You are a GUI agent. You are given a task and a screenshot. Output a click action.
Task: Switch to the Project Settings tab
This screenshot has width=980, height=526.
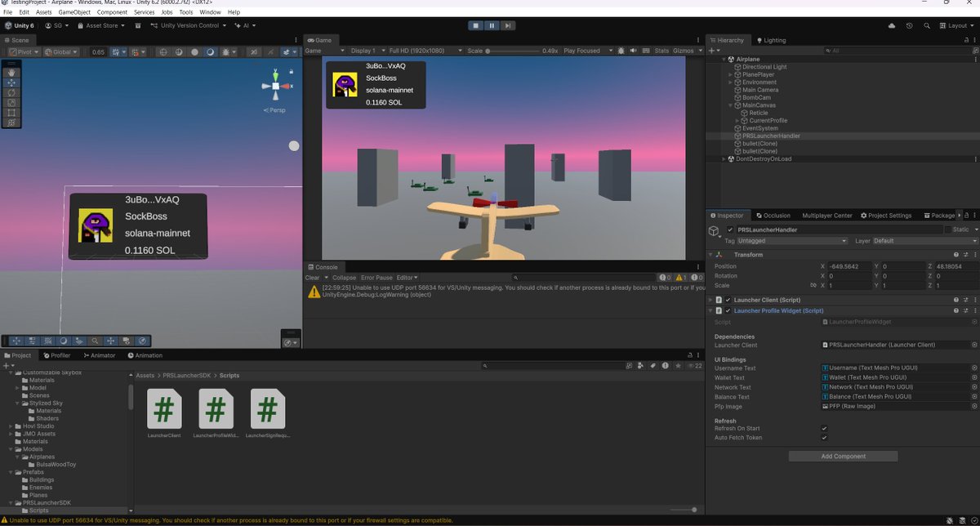(x=885, y=216)
